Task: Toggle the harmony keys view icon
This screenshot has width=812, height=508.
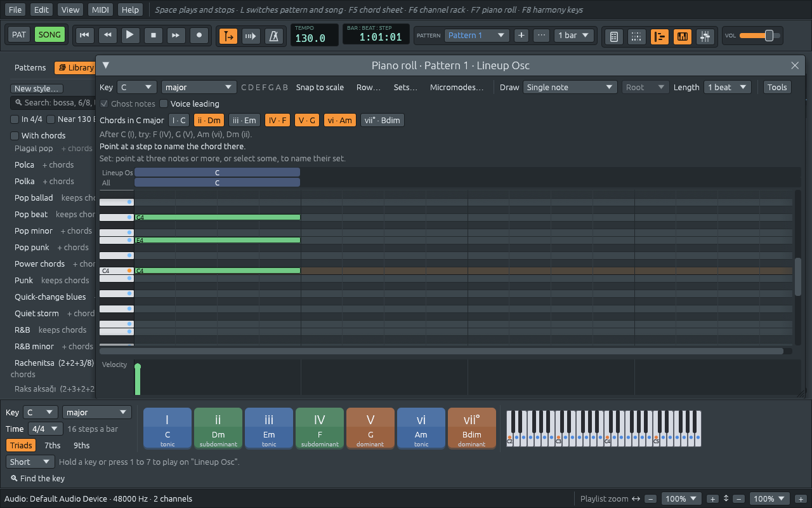Action: click(683, 36)
